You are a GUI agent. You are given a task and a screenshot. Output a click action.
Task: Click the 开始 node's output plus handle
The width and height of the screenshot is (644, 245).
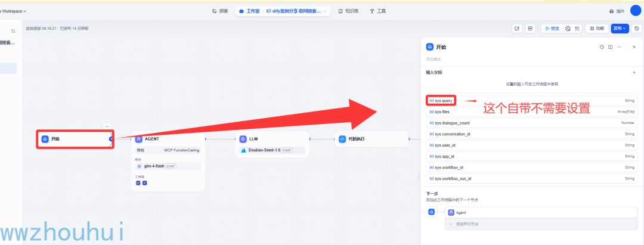[111, 139]
